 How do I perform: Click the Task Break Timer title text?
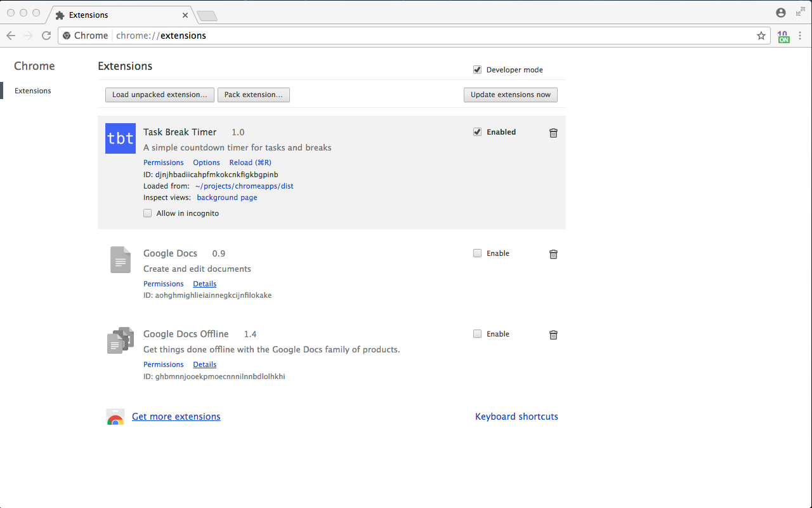coord(180,132)
